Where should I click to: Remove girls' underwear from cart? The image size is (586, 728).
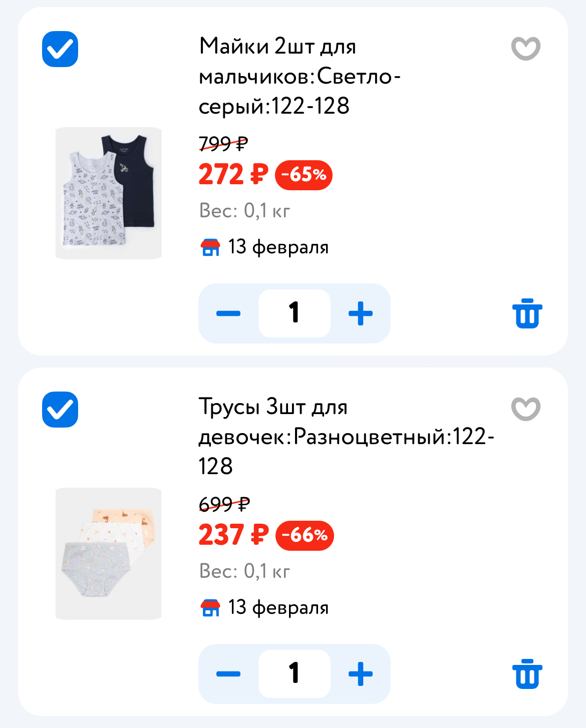click(527, 674)
